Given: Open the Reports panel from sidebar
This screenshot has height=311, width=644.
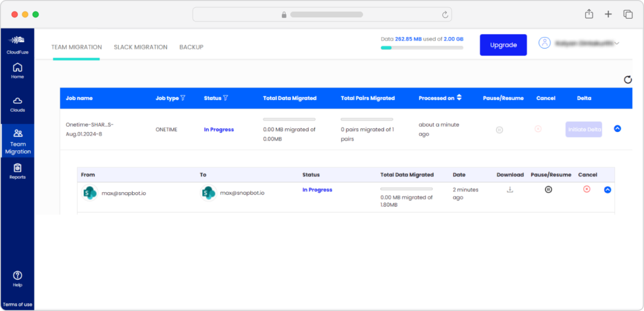Looking at the screenshot, I should point(17,170).
